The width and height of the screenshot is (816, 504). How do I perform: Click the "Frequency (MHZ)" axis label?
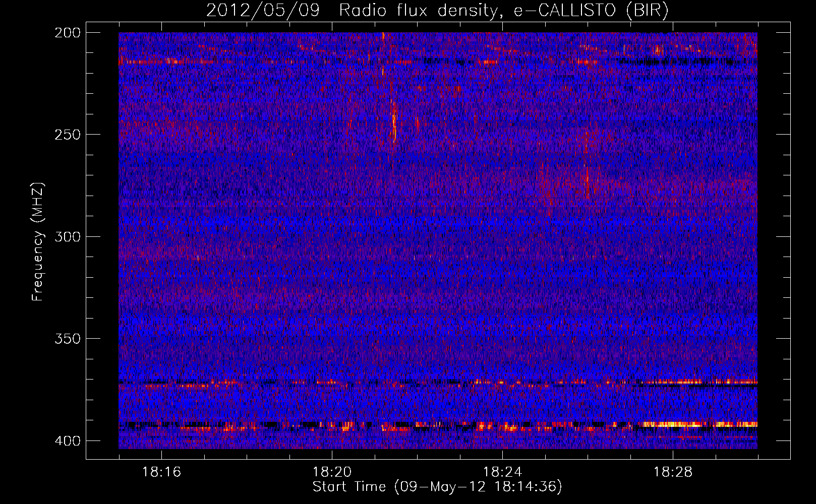click(x=38, y=242)
